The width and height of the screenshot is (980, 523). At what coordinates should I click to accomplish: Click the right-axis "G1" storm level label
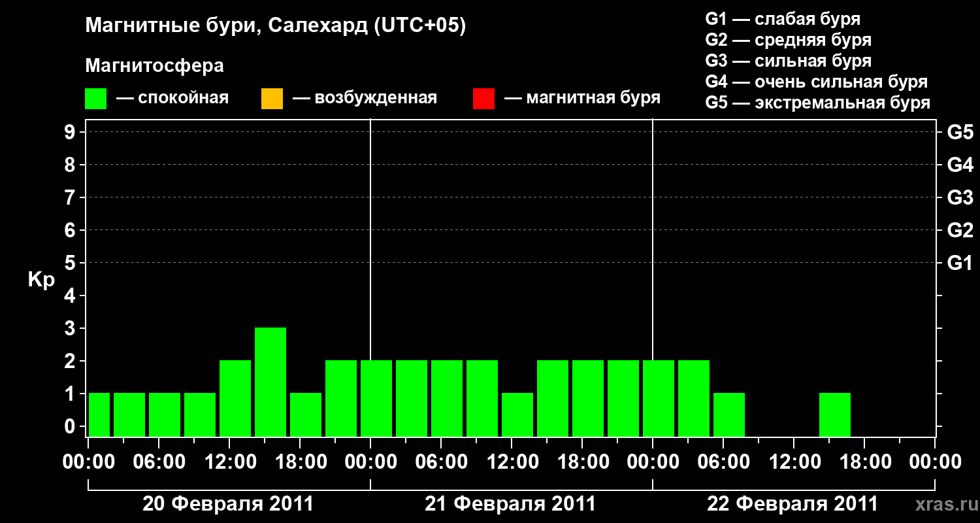pyautogui.click(x=960, y=263)
